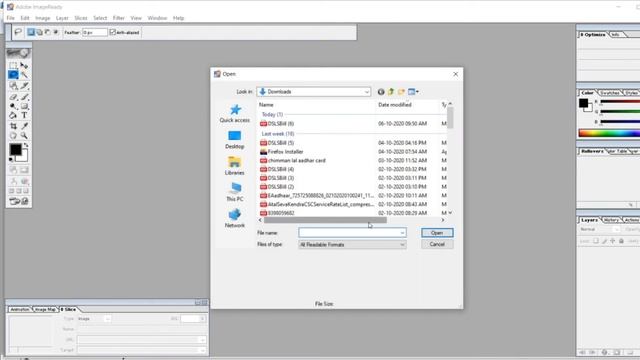Select the Crop tool
The image size is (640, 360).
click(13, 126)
